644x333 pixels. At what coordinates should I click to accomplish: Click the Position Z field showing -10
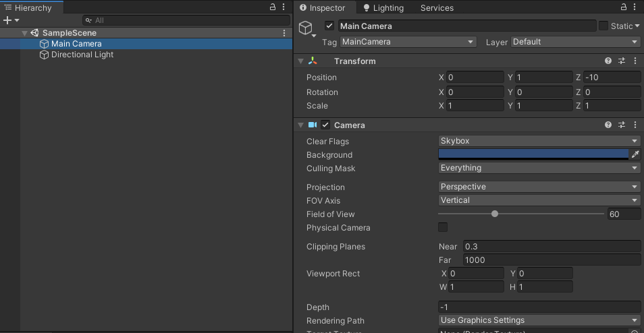[x=612, y=78]
